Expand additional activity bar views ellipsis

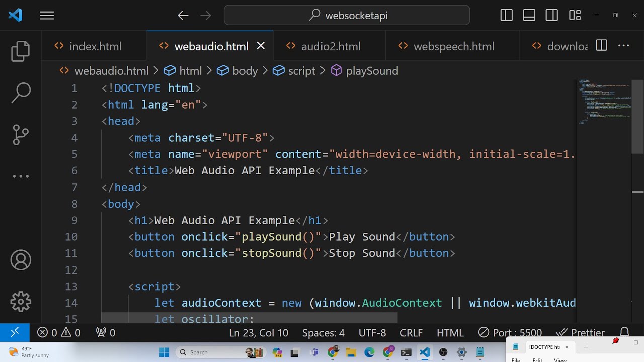(x=21, y=176)
